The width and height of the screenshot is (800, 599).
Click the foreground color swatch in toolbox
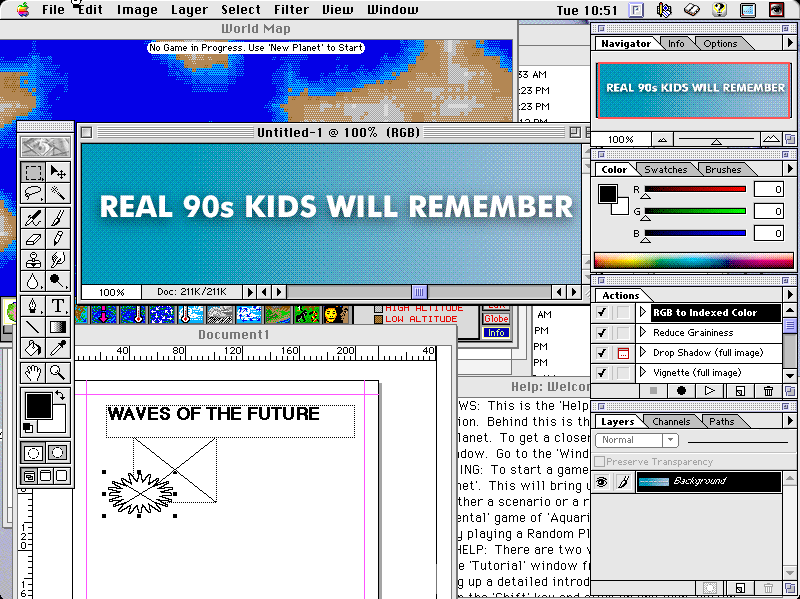[38, 405]
